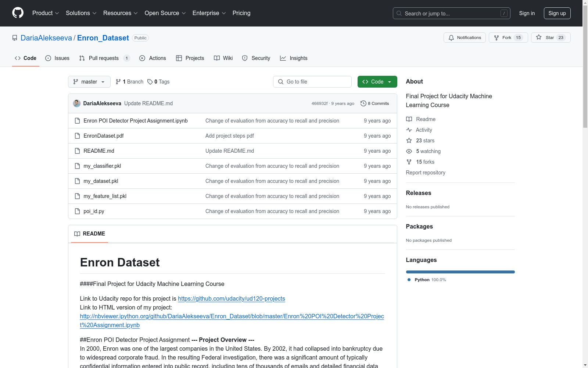This screenshot has height=368, width=588.
Task: Click the file icon beside my_classifier.pkl
Action: (77, 166)
